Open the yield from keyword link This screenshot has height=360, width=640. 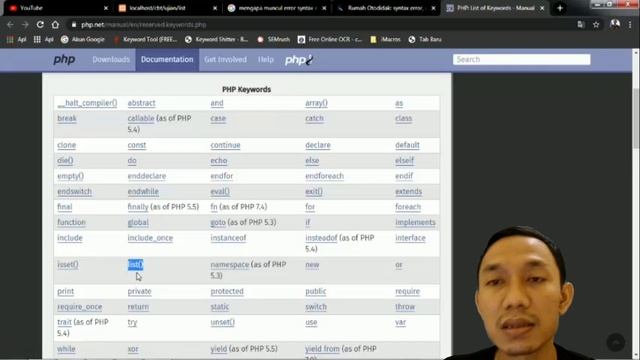[x=322, y=349]
